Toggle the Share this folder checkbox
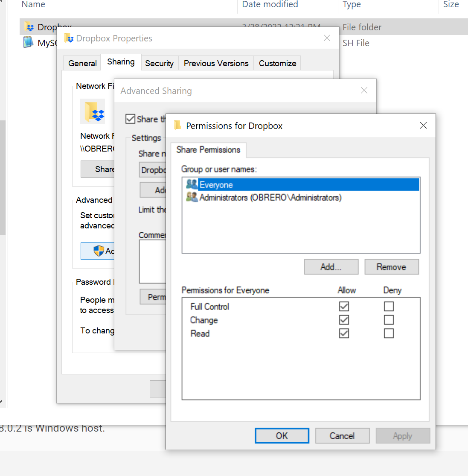This screenshot has height=476, width=468. tap(131, 119)
